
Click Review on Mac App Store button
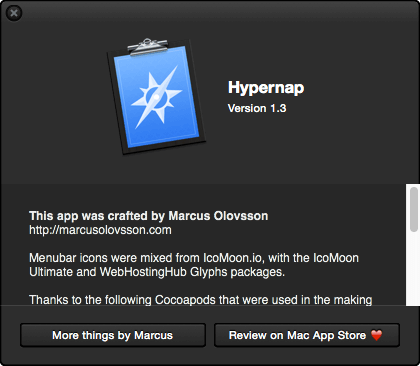[306, 335]
